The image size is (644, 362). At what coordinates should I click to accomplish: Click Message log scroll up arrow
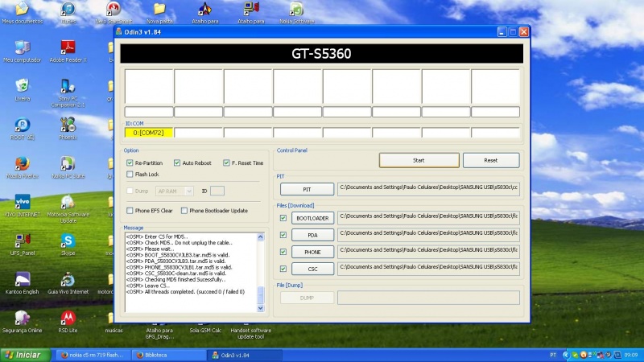[260, 237]
